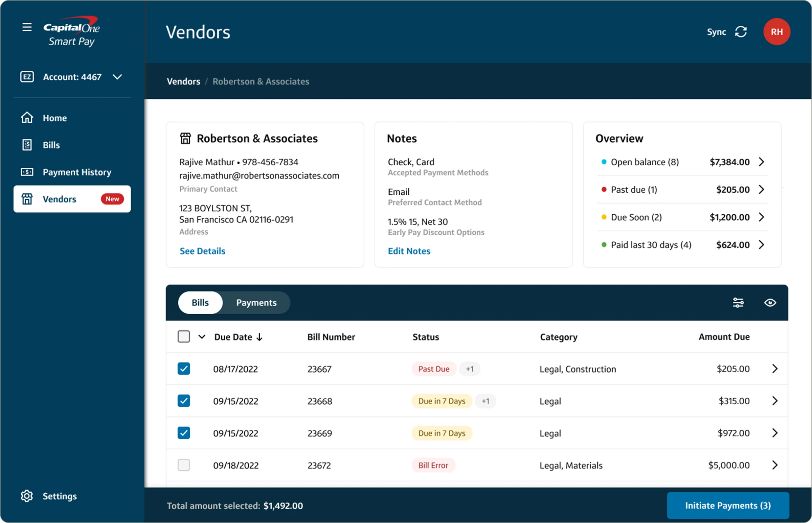Open the hamburger menu icon
The image size is (812, 523).
(x=27, y=27)
